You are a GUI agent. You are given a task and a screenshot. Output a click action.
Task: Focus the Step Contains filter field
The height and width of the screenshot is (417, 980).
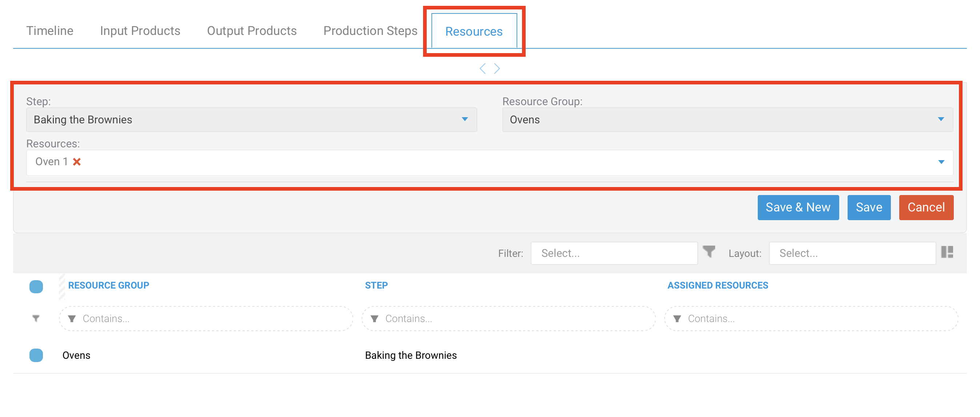[508, 318]
